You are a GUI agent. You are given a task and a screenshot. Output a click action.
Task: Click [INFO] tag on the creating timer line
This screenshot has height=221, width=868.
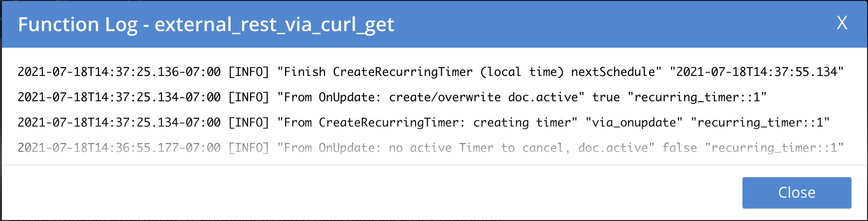click(x=249, y=123)
